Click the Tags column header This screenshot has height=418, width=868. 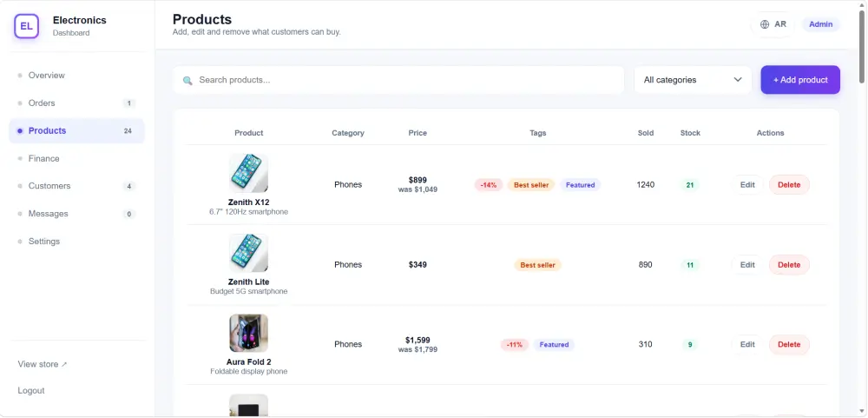click(x=537, y=133)
